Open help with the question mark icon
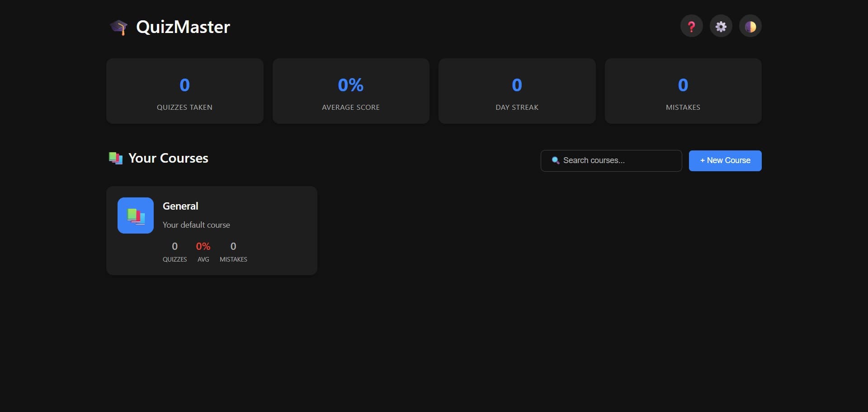 [x=691, y=27]
